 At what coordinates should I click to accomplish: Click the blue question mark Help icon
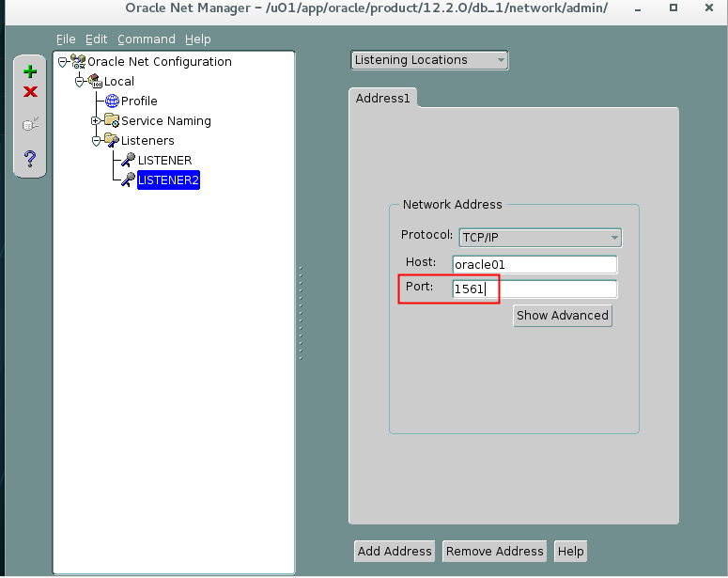point(30,158)
